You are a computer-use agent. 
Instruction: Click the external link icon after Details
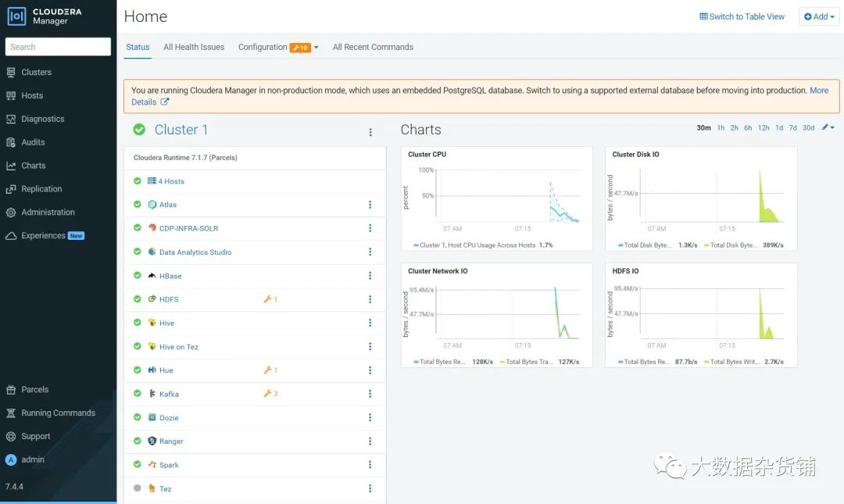(165, 102)
